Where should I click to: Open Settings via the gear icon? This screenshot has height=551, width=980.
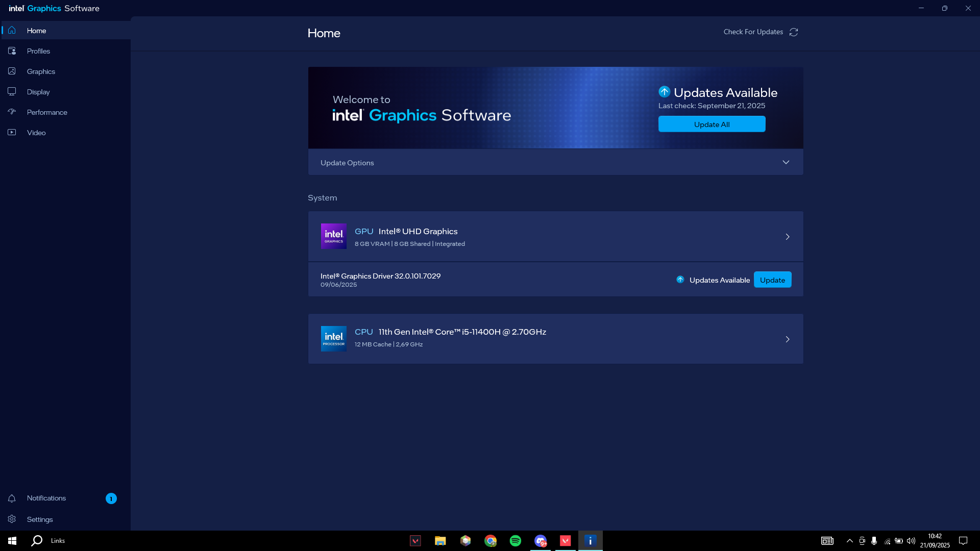point(12,519)
